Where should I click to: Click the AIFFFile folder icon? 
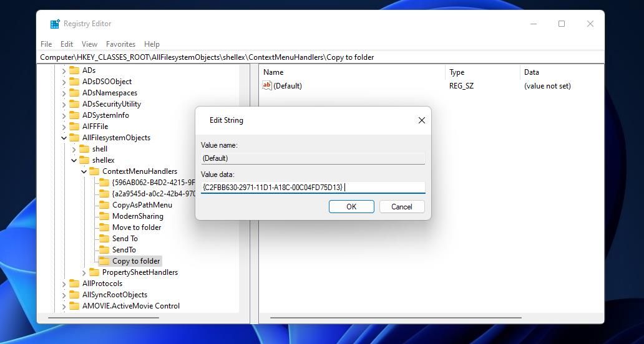click(x=74, y=127)
